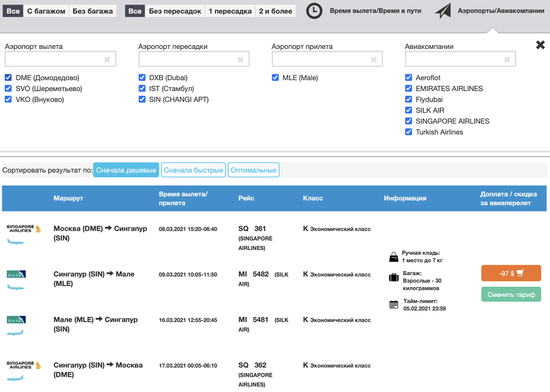Sort results by 'Сначала быстрые'

tap(193, 170)
